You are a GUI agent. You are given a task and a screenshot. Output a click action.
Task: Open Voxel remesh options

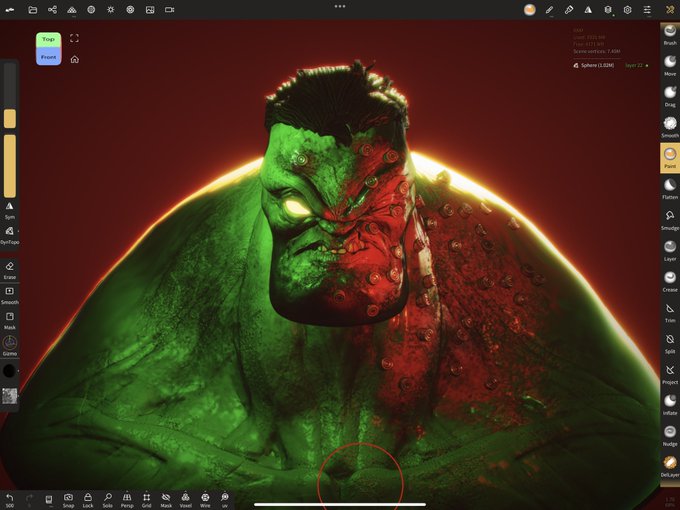[x=186, y=500]
